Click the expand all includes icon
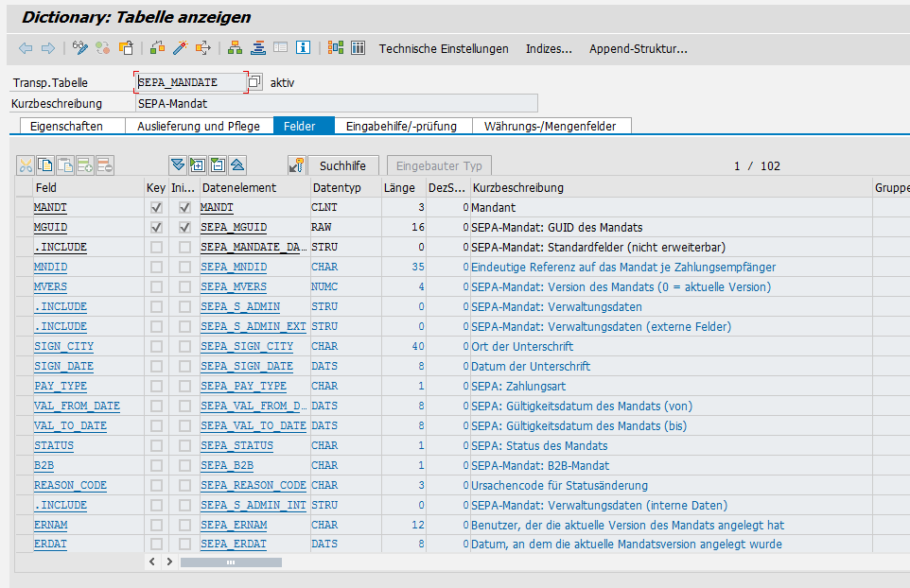The width and height of the screenshot is (910, 588). tap(178, 165)
